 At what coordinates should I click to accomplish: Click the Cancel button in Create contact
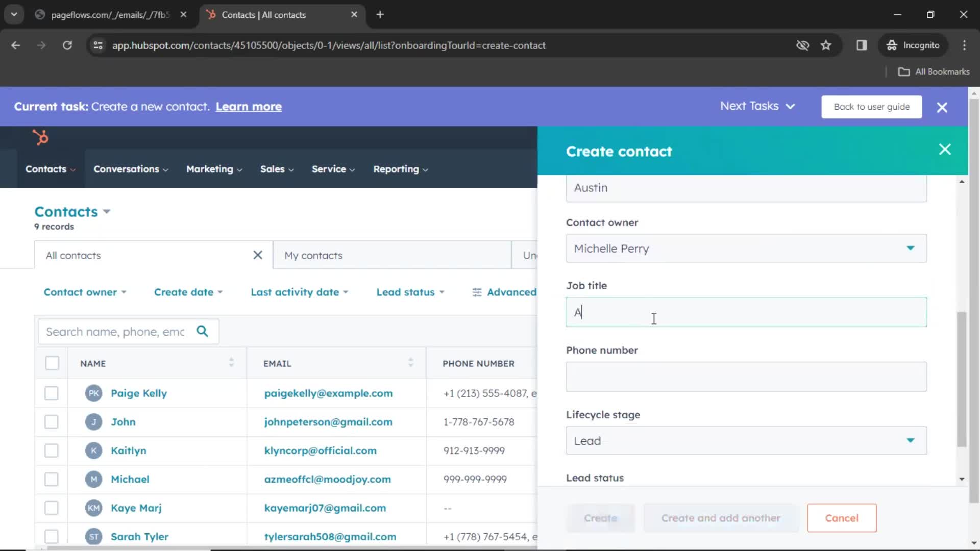pyautogui.click(x=842, y=517)
